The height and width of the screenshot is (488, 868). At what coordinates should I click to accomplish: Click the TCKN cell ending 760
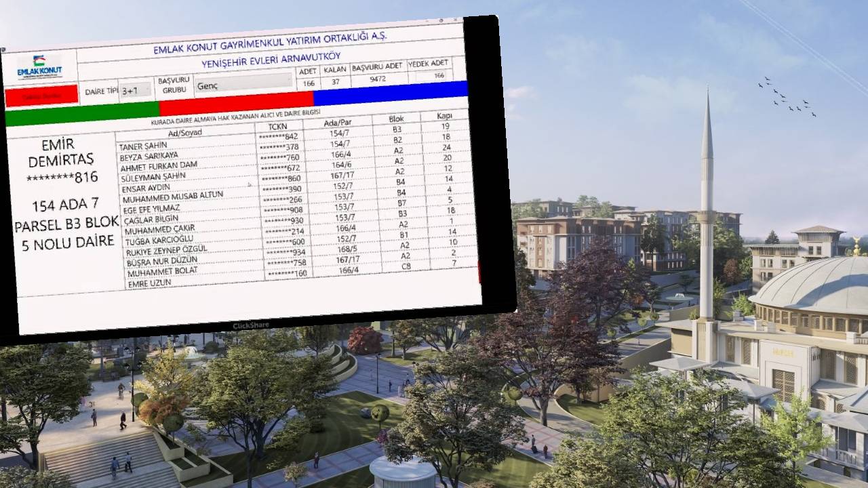(x=279, y=158)
